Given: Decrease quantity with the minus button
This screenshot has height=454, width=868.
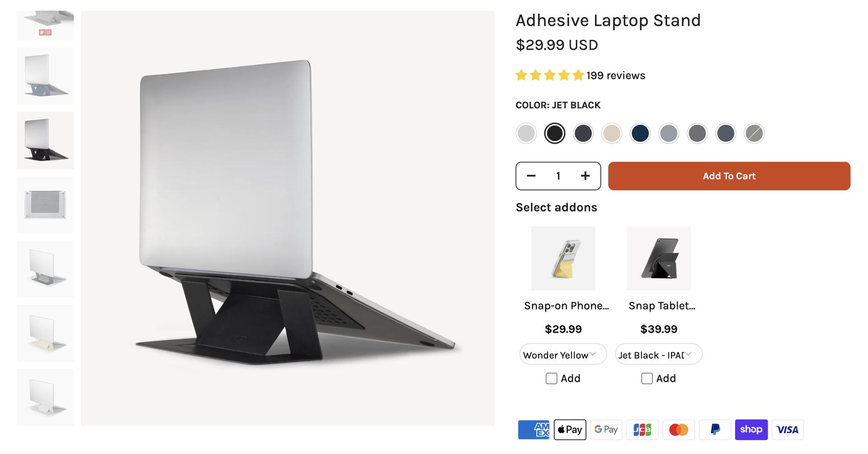Looking at the screenshot, I should [x=531, y=176].
